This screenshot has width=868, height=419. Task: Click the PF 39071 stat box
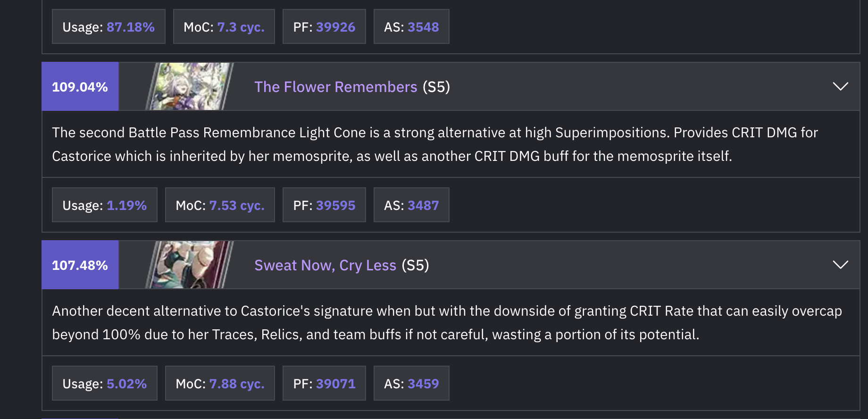pyautogui.click(x=324, y=384)
